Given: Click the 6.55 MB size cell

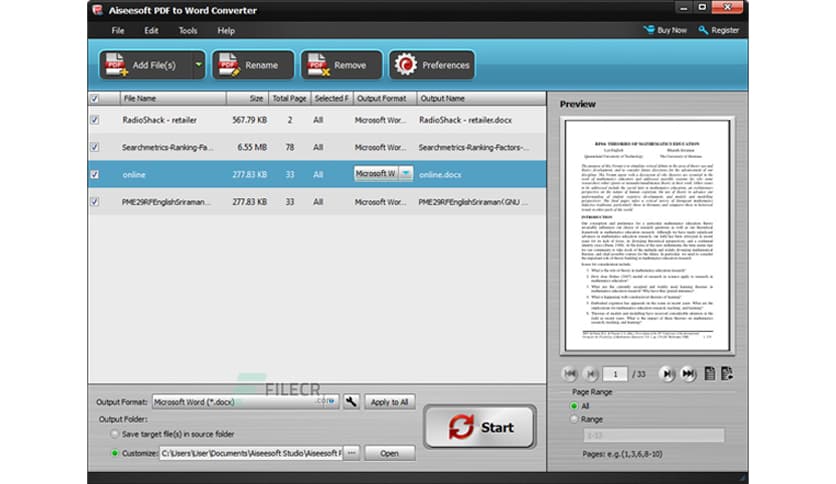Looking at the screenshot, I should (x=252, y=147).
